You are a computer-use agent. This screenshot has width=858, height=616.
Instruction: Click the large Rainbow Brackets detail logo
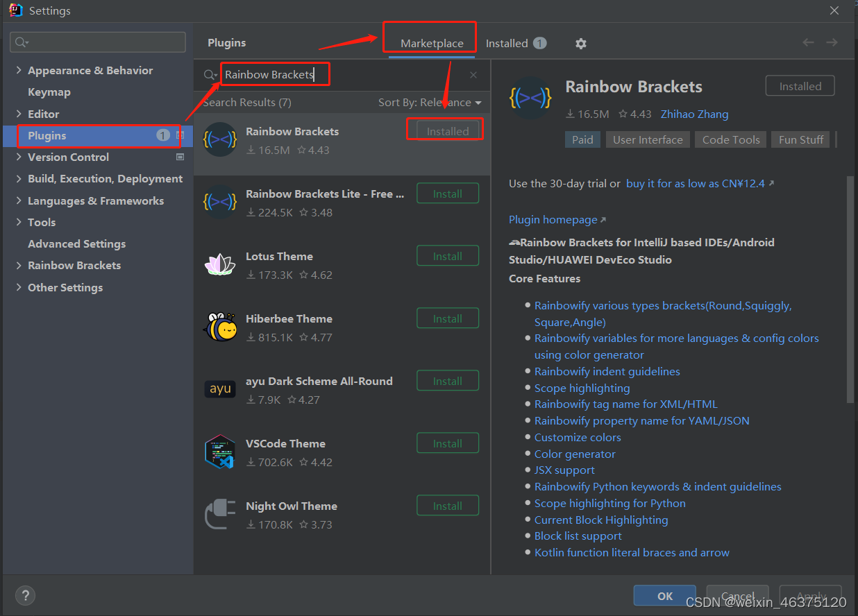click(x=530, y=99)
